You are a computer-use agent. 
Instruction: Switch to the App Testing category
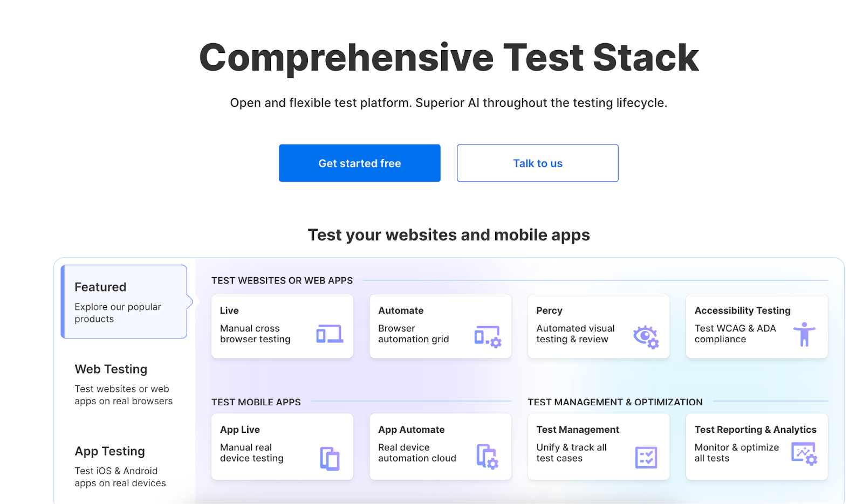coord(123,465)
